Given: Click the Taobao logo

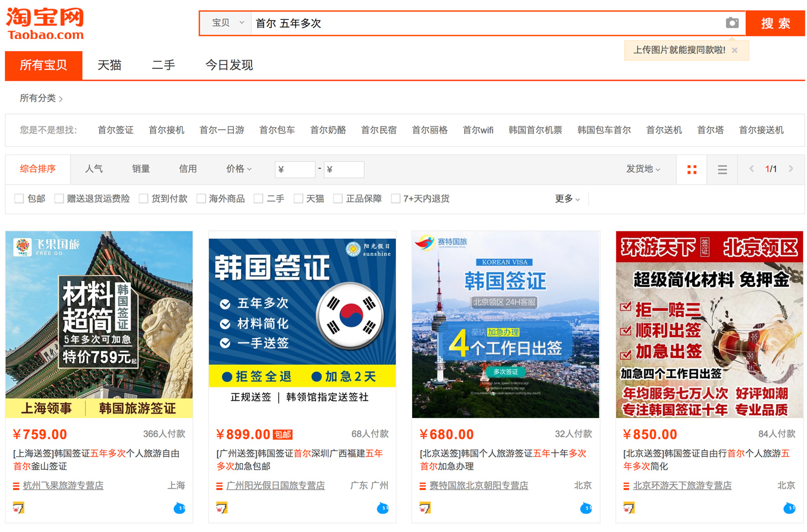Looking at the screenshot, I should tap(45, 24).
